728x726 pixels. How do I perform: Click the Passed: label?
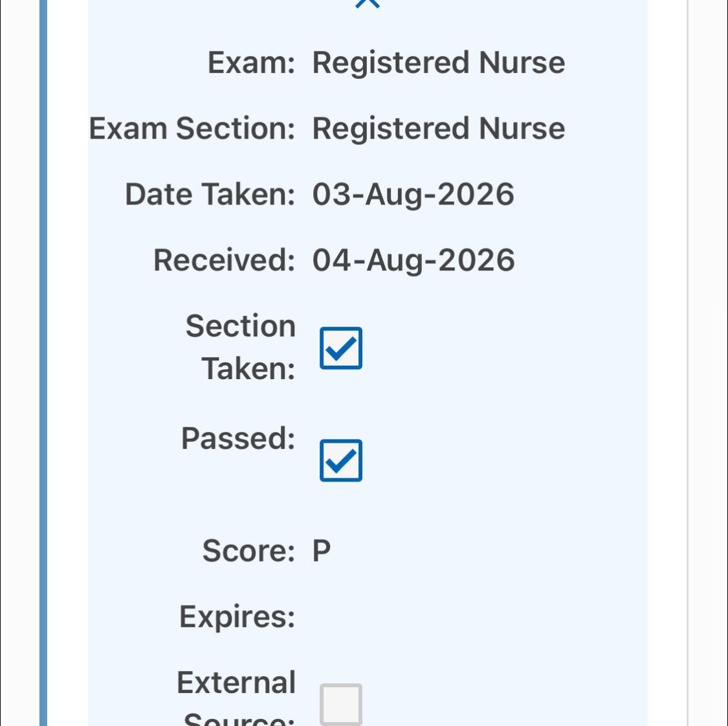[x=238, y=438]
